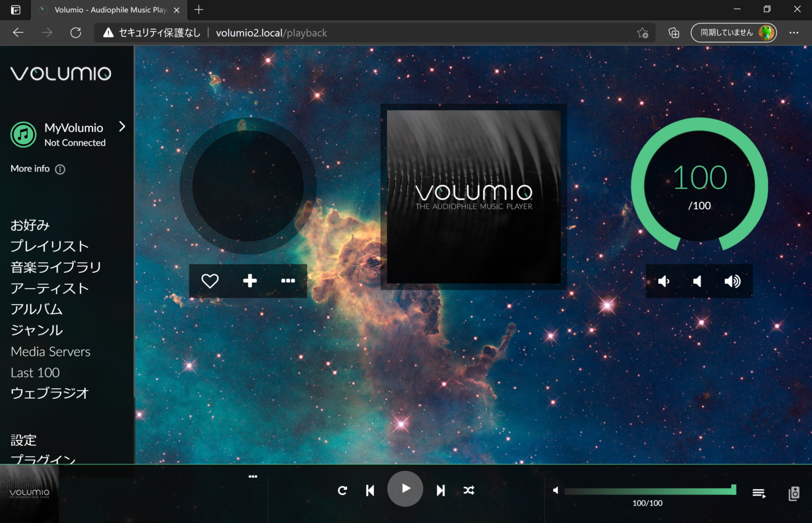Expand the MyVolumio account section
The image size is (812, 523).
click(x=122, y=127)
